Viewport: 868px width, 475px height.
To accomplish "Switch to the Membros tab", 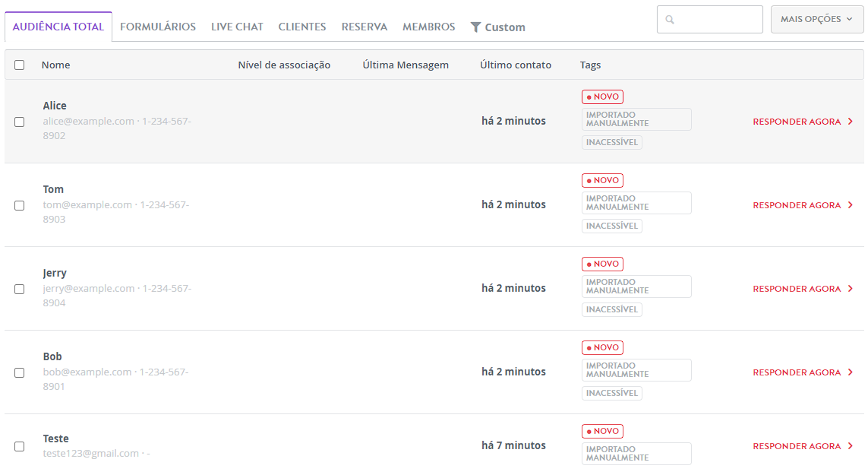I will [x=428, y=27].
